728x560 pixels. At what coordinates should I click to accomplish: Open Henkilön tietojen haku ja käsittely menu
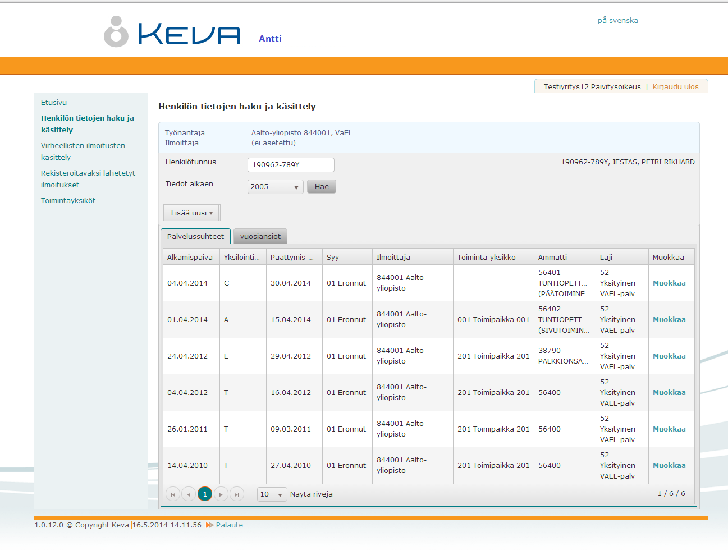pos(88,124)
